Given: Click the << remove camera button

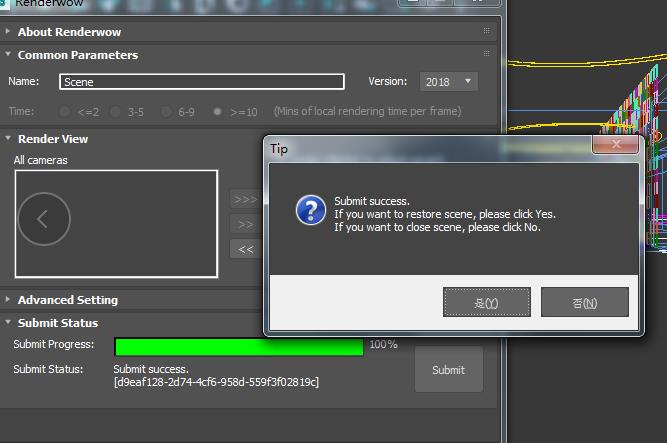Looking at the screenshot, I should 245,249.
